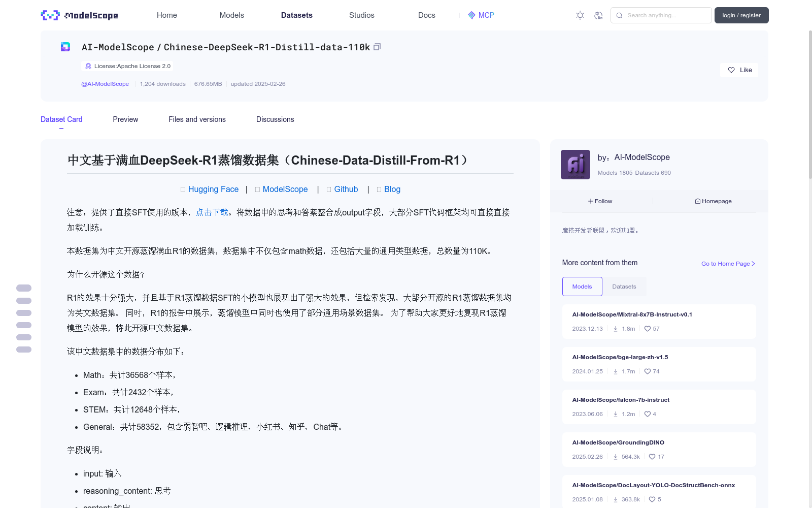Click heart icon on GroundingDINO card

pos(652,457)
